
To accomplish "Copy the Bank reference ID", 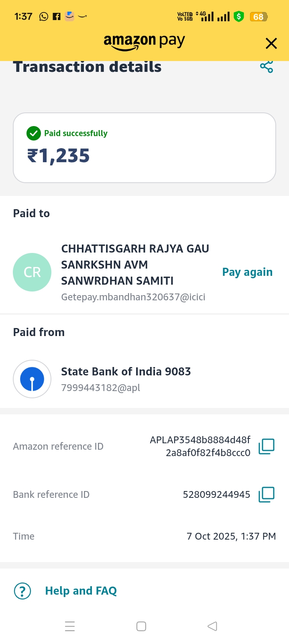I will 267,494.
